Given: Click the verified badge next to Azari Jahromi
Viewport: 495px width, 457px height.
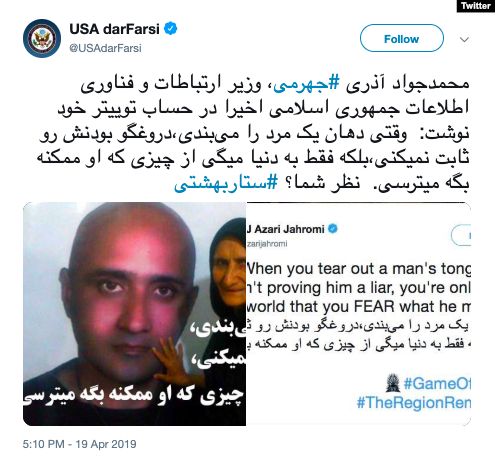Looking at the screenshot, I should [332, 229].
